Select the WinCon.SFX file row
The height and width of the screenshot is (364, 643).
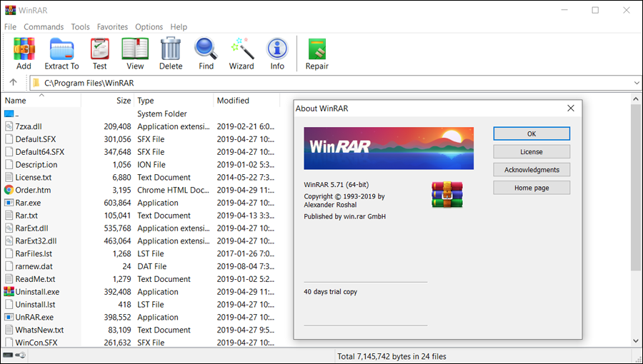click(139, 343)
